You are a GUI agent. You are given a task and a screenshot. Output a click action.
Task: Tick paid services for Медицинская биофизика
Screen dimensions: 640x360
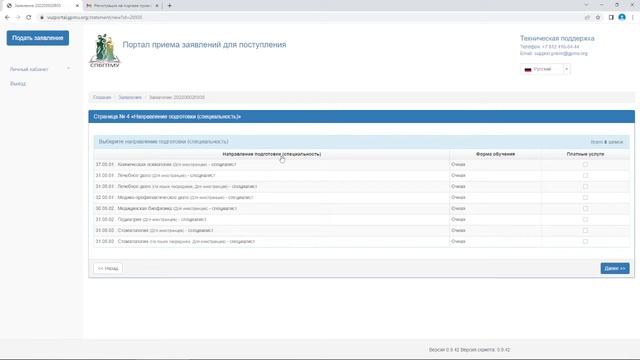click(585, 209)
